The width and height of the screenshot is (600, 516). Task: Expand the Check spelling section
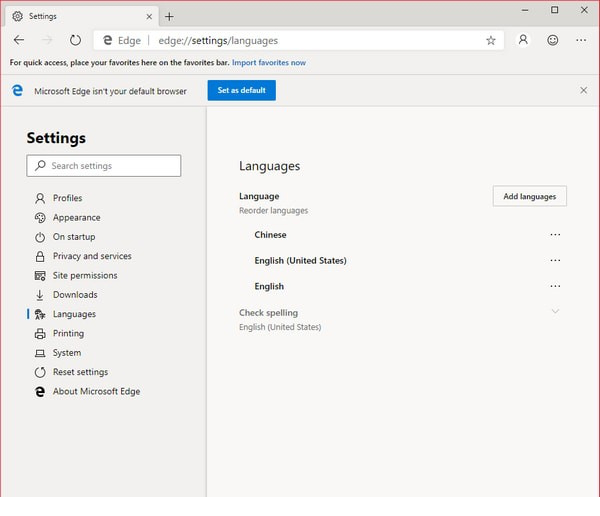tap(555, 311)
